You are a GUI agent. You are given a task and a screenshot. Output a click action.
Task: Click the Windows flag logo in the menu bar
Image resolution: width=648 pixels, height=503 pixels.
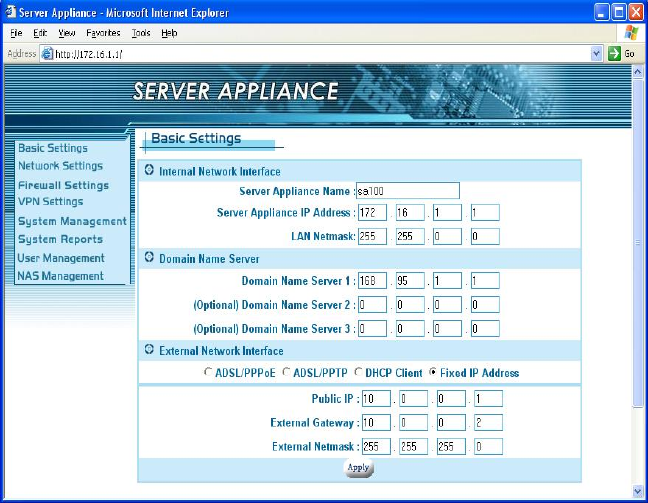pos(631,33)
